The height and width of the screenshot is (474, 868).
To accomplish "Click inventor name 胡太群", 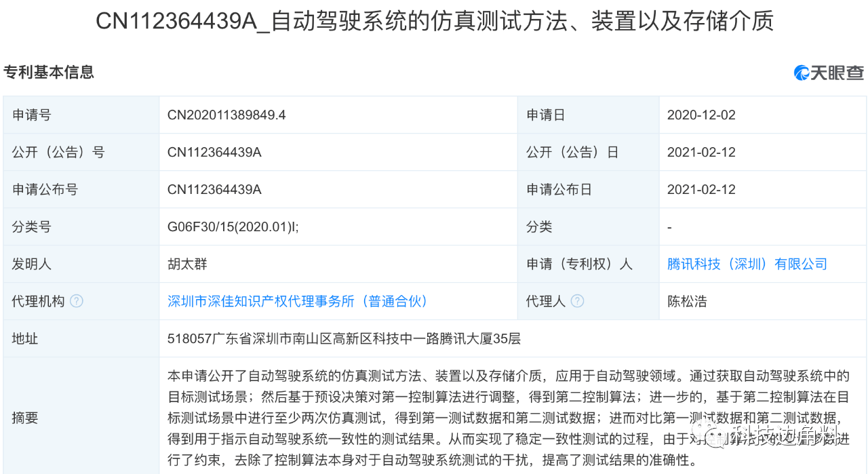I will pos(188,264).
